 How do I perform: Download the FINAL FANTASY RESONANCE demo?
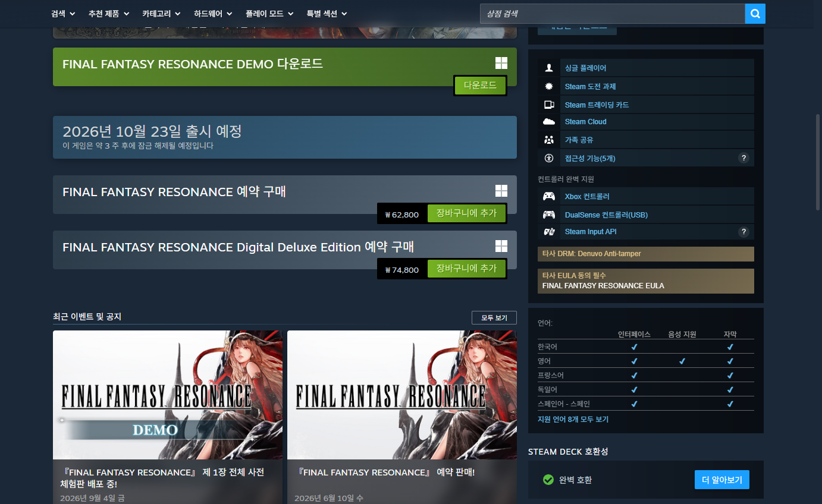pos(480,86)
